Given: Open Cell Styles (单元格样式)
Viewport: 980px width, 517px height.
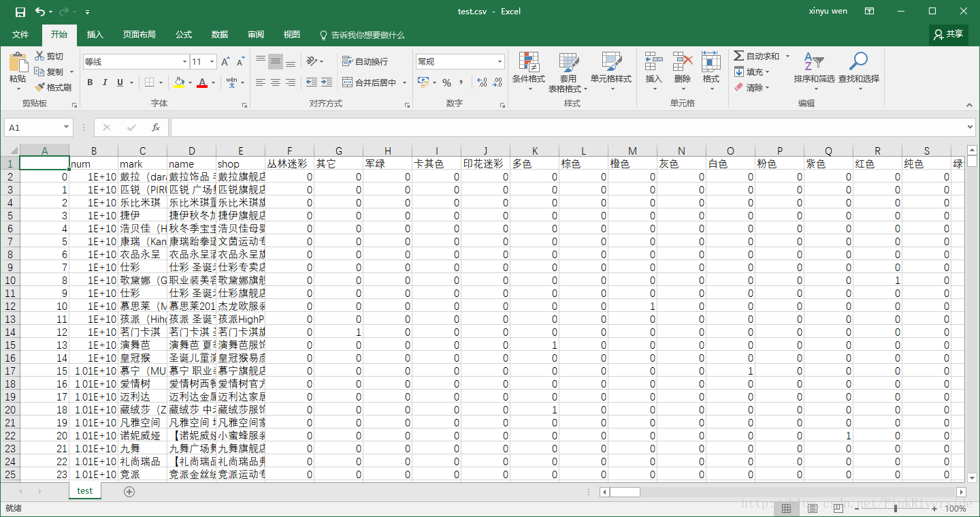Looking at the screenshot, I should click(611, 72).
